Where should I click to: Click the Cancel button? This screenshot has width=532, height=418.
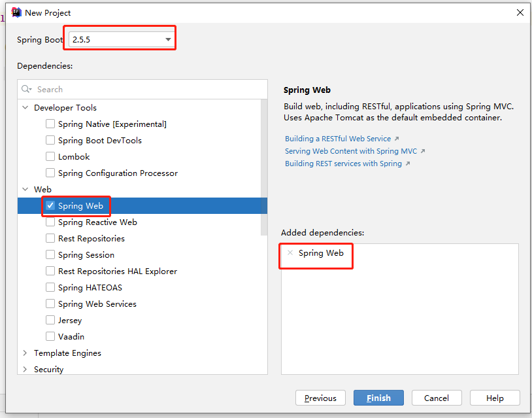(x=437, y=398)
